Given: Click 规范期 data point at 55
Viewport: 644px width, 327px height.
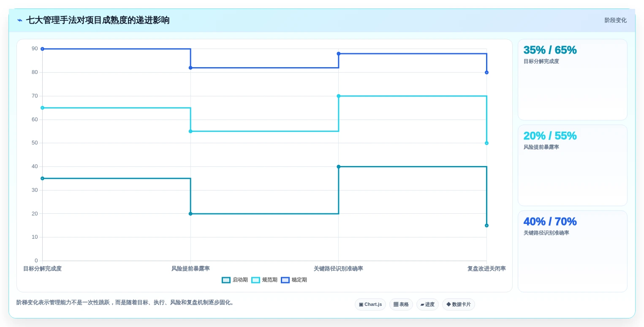Looking at the screenshot, I should pyautogui.click(x=190, y=131).
